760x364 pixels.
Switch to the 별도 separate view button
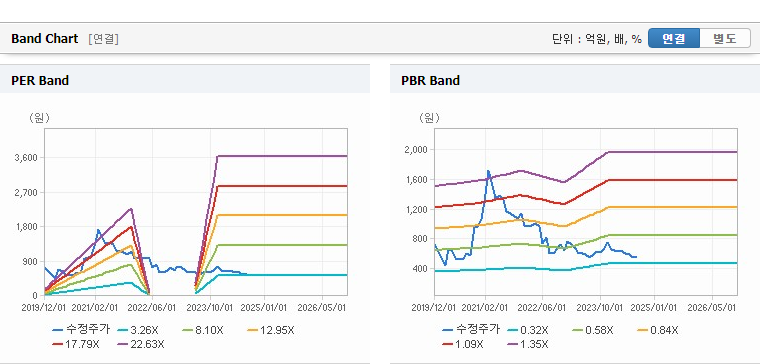tap(725, 38)
